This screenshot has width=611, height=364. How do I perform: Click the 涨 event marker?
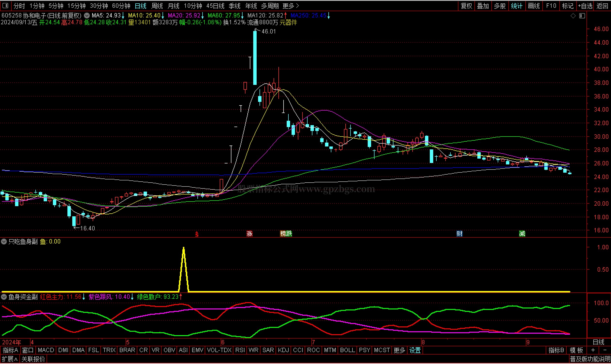[x=249, y=234]
